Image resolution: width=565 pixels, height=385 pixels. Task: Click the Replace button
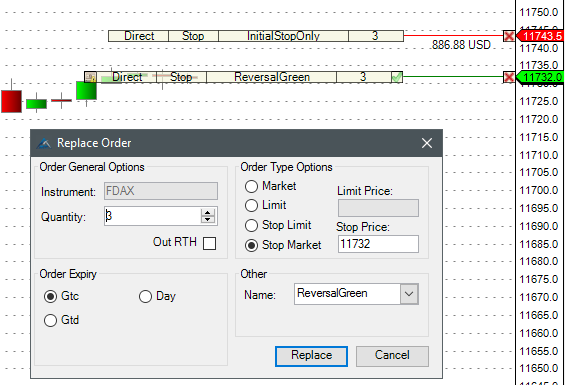point(311,356)
